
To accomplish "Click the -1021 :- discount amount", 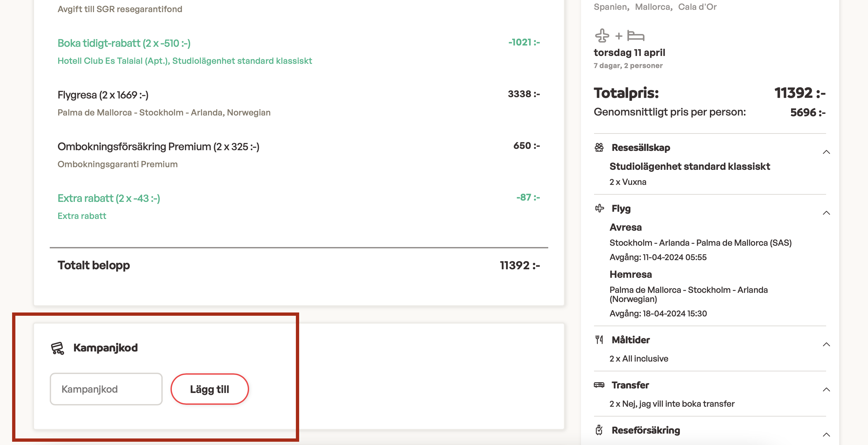I will coord(524,43).
